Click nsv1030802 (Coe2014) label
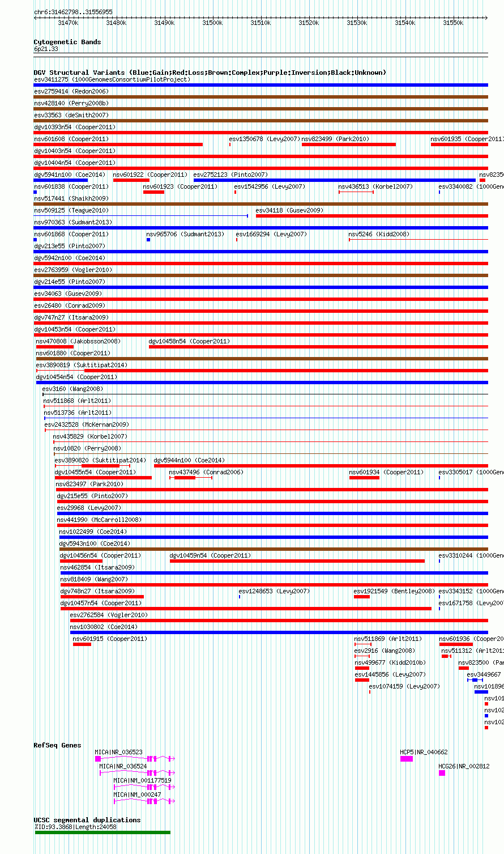504x854 pixels. coord(104,627)
